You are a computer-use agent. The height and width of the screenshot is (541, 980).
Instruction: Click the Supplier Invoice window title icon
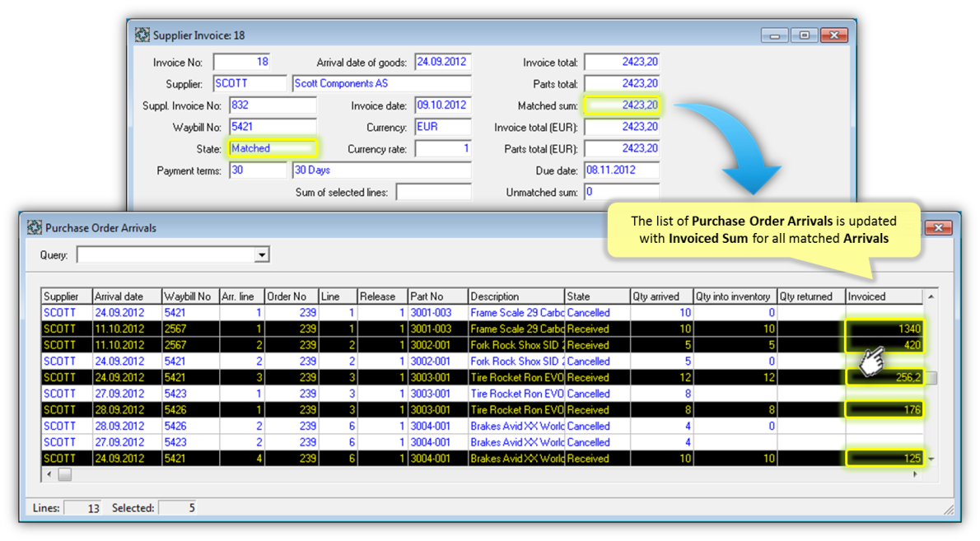(142, 35)
